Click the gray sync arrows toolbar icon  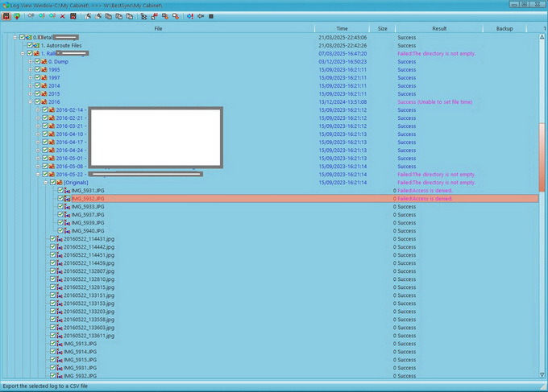point(31,16)
